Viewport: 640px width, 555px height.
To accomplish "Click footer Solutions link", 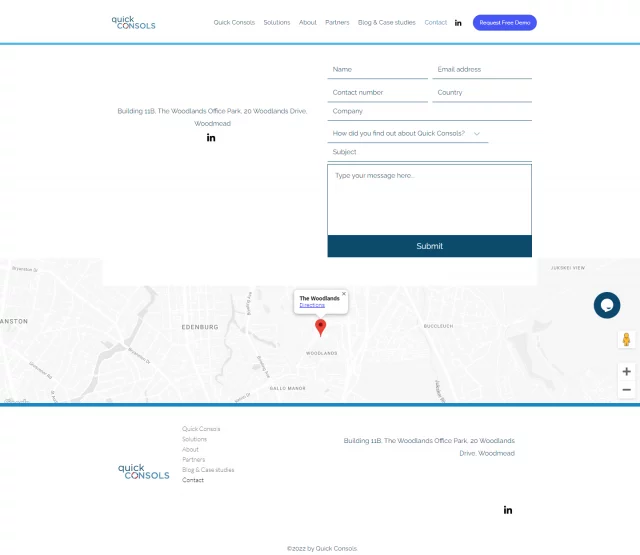I will 194,439.
